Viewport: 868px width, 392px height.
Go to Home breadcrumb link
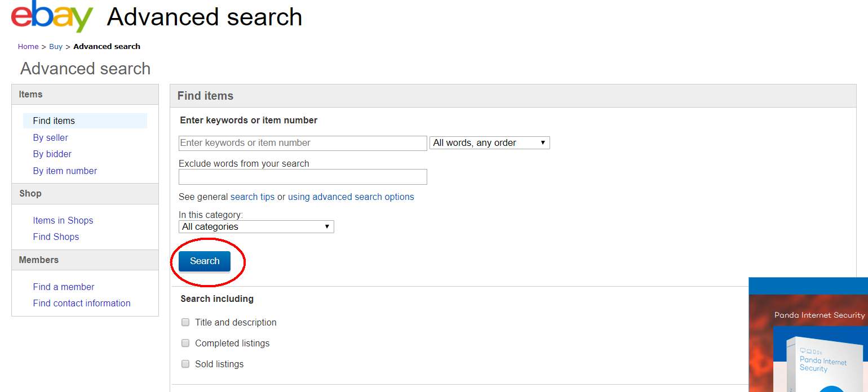pyautogui.click(x=28, y=47)
